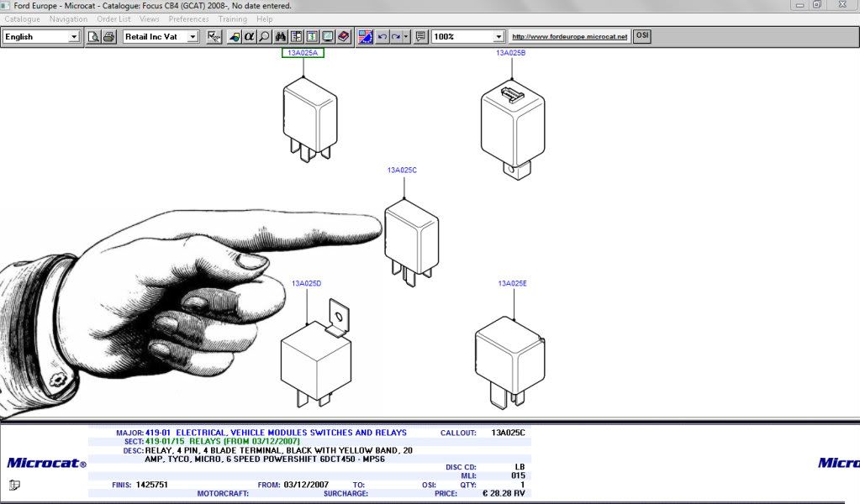Open the Training menu
Screen dimensions: 860x504
[233, 19]
